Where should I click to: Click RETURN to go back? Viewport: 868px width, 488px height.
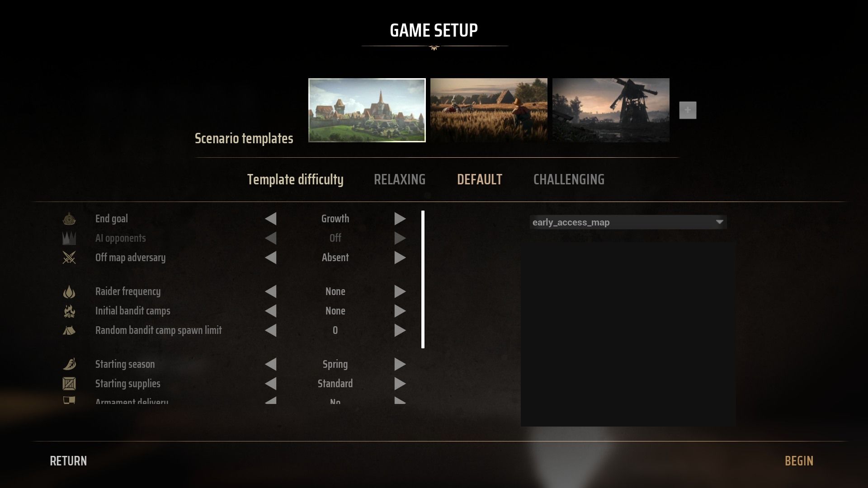68,460
